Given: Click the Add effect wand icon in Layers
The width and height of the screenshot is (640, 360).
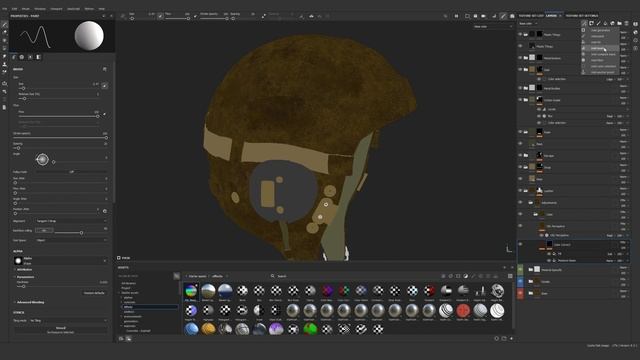Looking at the screenshot, I should tap(584, 24).
